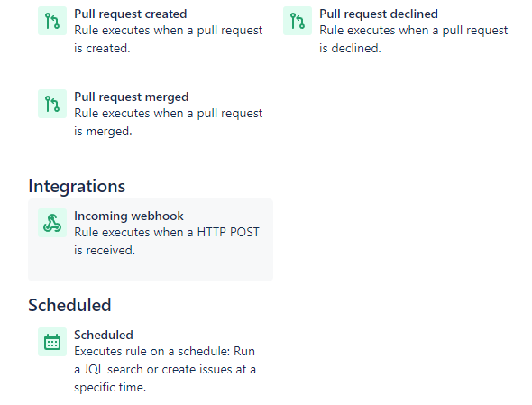Click the 'pull request is created' description
Viewport: 532px width, 405px height.
[169, 39]
